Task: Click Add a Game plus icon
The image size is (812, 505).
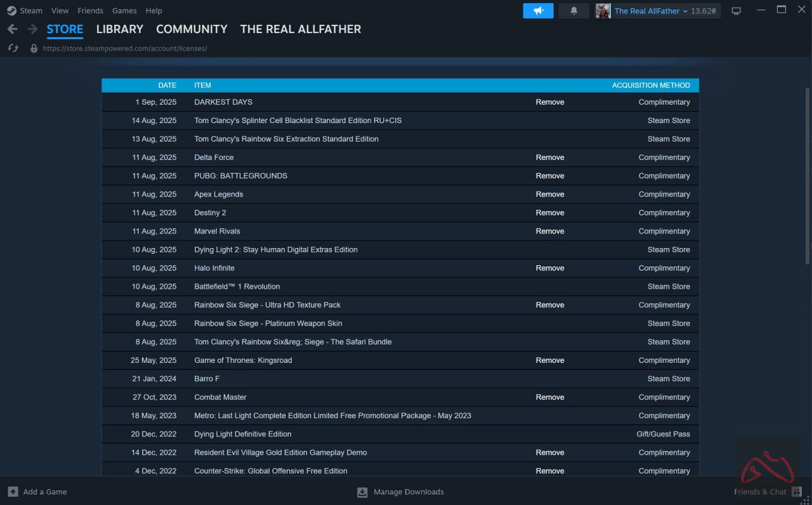Action: click(13, 492)
